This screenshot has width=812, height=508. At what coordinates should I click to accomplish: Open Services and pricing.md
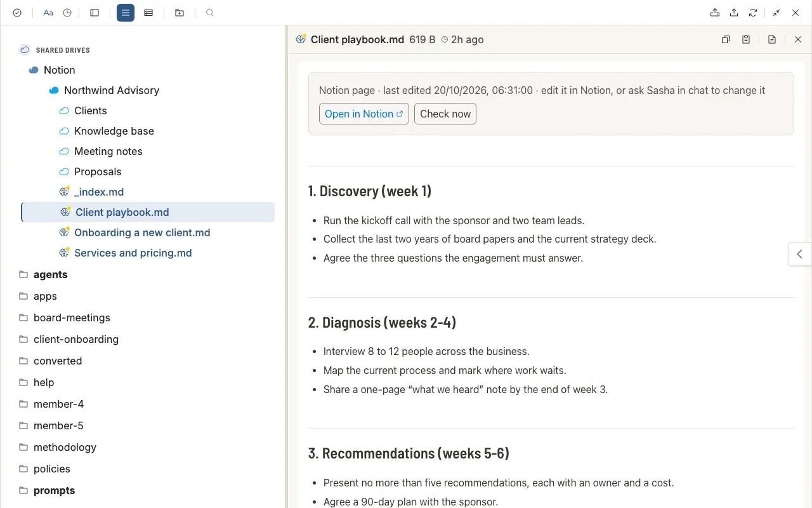click(x=133, y=253)
